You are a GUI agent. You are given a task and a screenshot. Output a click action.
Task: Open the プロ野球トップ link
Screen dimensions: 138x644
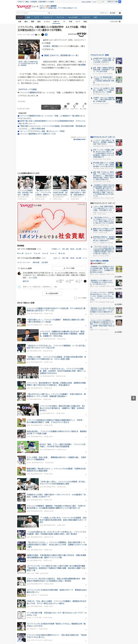[56, 249]
